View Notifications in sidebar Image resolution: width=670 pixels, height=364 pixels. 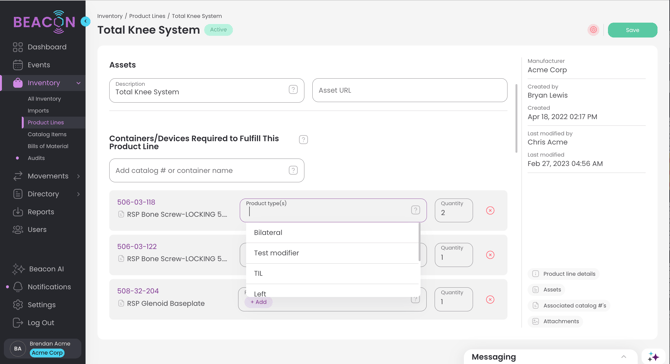[x=49, y=287]
